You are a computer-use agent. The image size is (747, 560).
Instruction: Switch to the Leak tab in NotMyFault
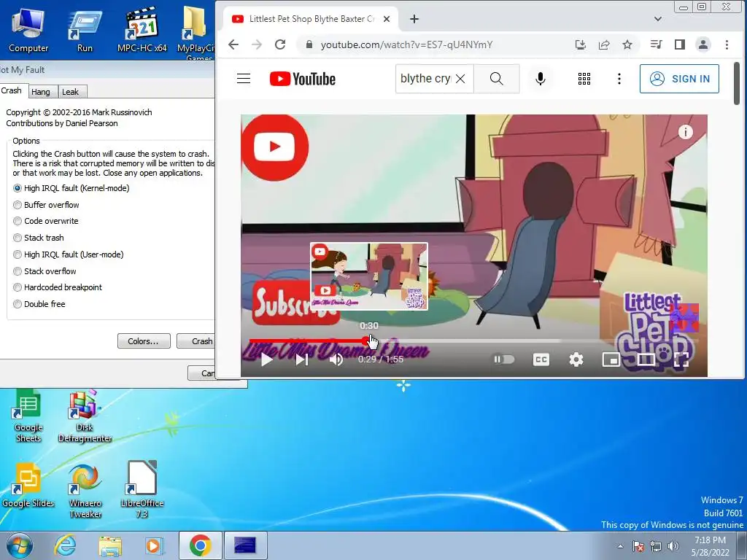tap(70, 92)
